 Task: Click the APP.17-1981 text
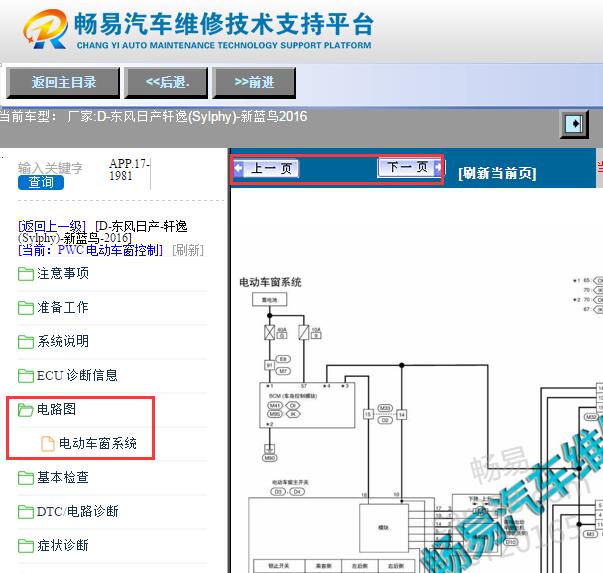click(x=129, y=170)
